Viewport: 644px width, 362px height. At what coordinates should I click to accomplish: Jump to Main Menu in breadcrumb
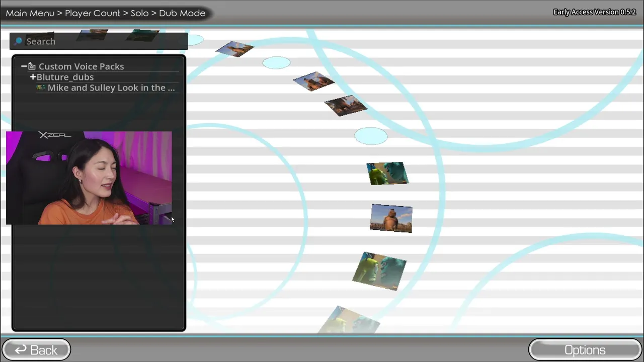click(x=30, y=13)
